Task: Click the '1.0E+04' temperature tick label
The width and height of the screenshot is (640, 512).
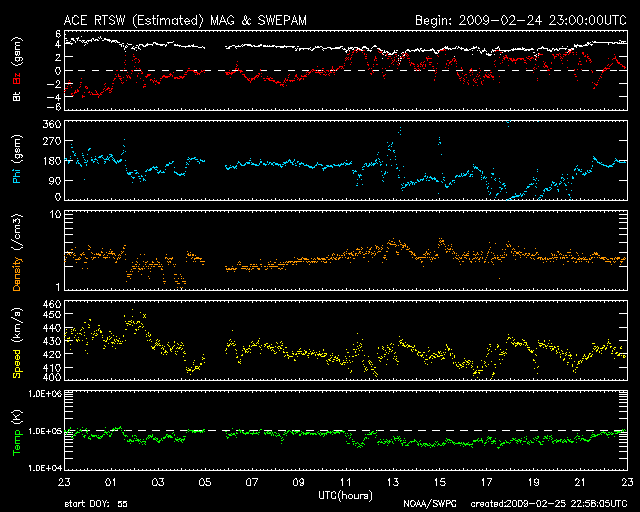Action: pyautogui.click(x=45, y=468)
